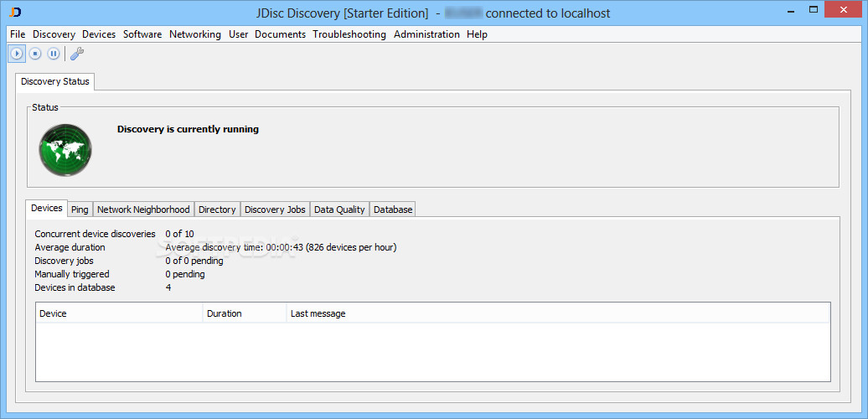Select the Discovery Status tab
Viewport: 868px width, 419px height.
[x=54, y=81]
